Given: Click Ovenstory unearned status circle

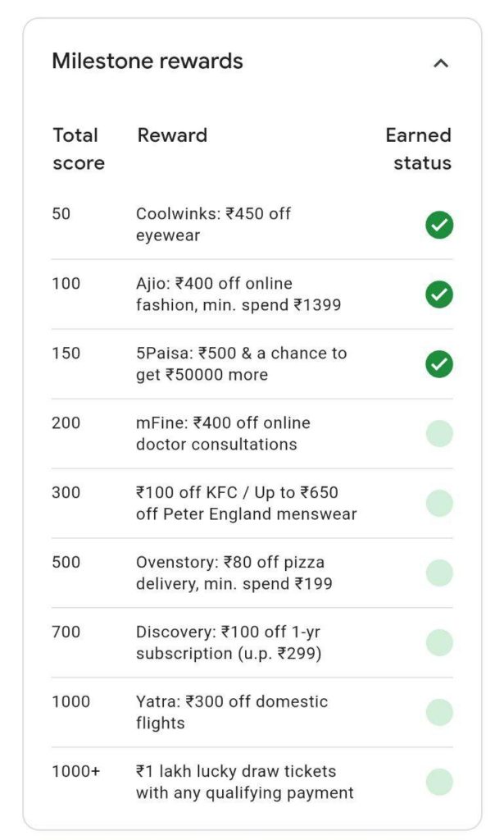Looking at the screenshot, I should [x=439, y=573].
